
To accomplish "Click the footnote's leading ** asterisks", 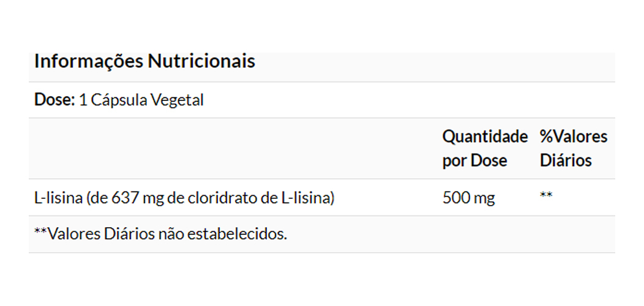I will (x=40, y=233).
